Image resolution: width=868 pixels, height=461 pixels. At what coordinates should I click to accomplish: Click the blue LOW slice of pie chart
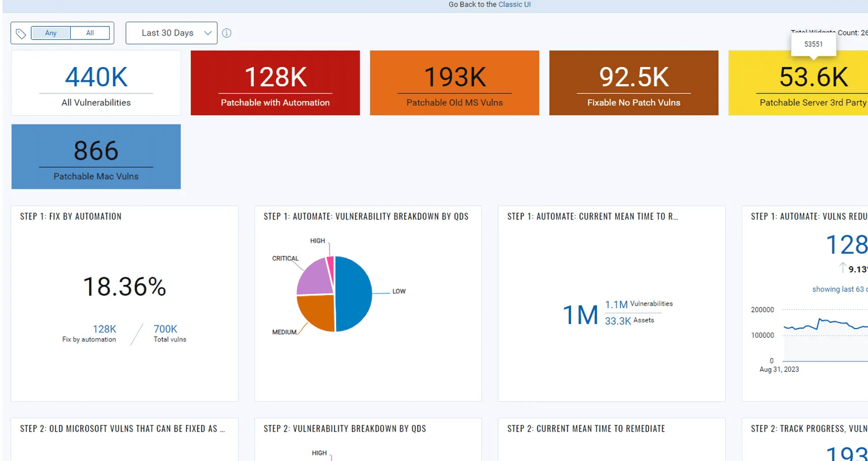[354, 293]
